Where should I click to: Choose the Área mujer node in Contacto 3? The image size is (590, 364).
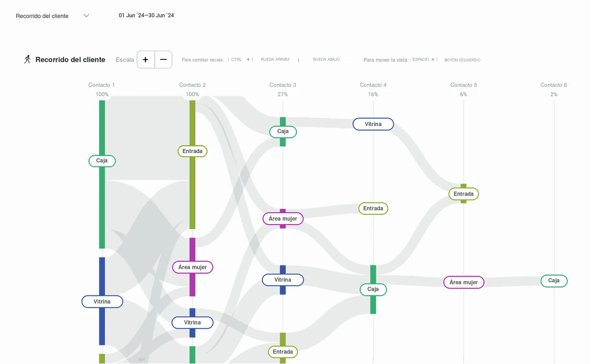(283, 219)
